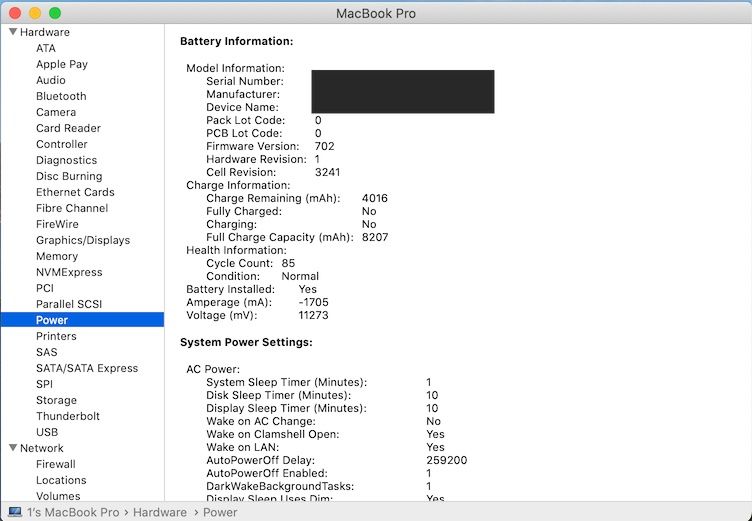Click '1's MacBook Pro' in path bar
This screenshot has height=521, width=752.
pyautogui.click(x=72, y=512)
